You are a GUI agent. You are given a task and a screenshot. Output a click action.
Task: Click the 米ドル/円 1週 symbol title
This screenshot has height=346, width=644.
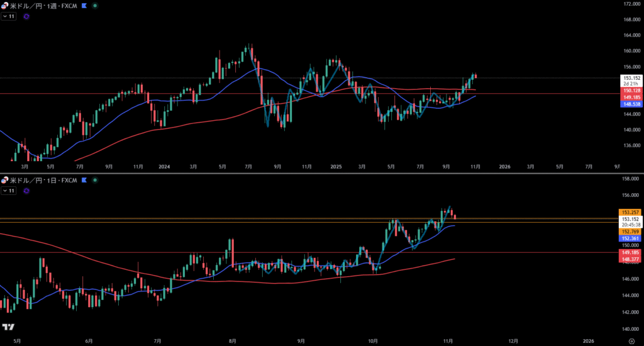coord(43,5)
